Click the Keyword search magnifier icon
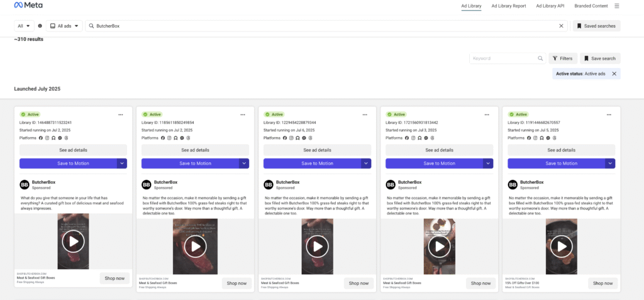Image resolution: width=644 pixels, height=300 pixels. tap(540, 58)
